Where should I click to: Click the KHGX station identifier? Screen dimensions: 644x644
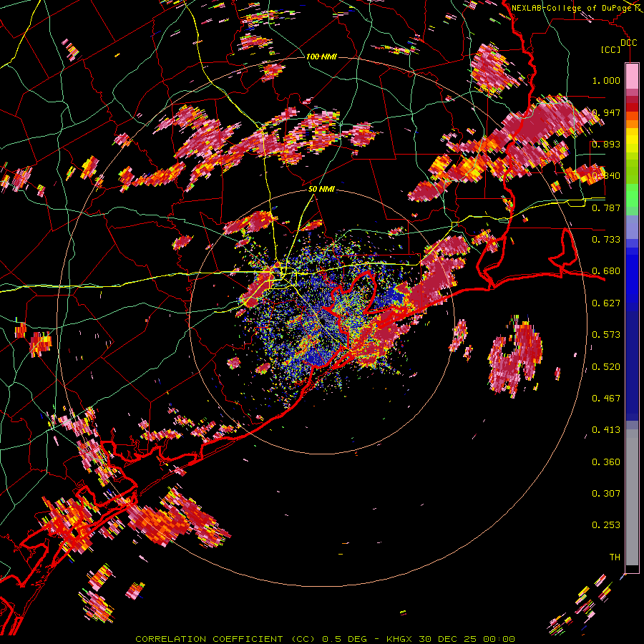coord(401,639)
